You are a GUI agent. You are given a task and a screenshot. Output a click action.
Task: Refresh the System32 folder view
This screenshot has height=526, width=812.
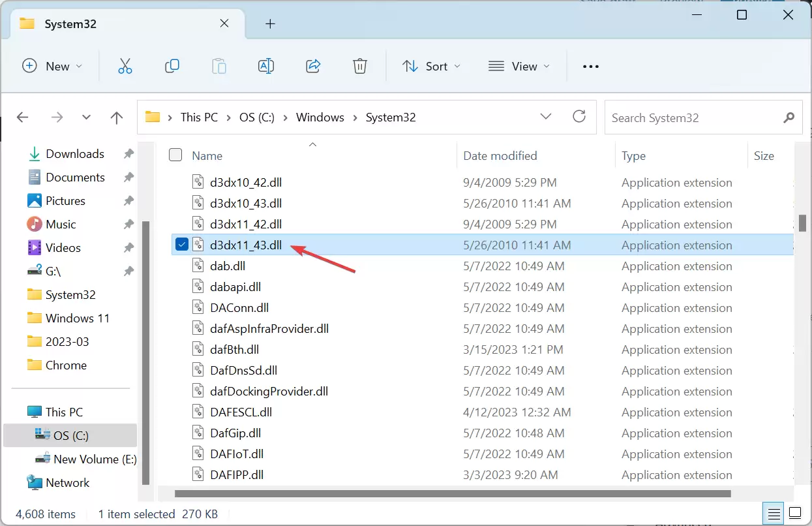[x=579, y=117]
